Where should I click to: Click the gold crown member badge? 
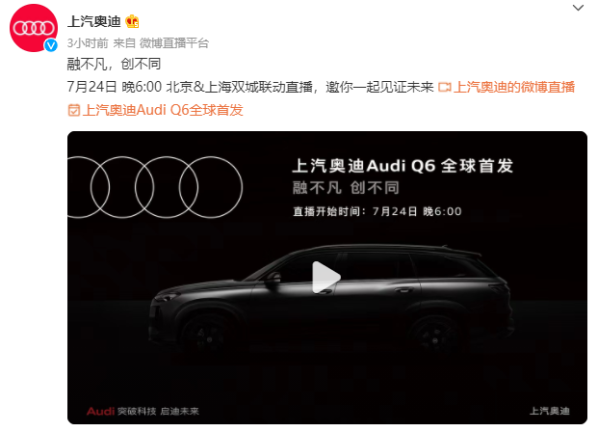[x=132, y=21]
